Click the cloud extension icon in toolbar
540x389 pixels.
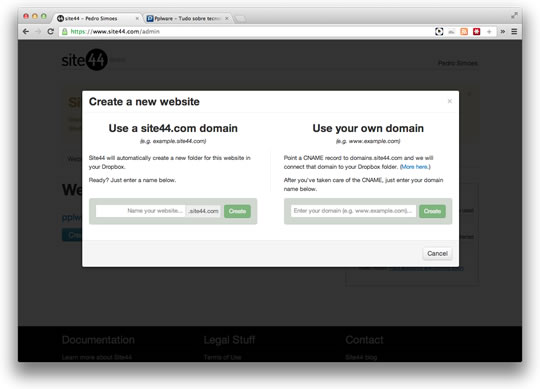[451, 32]
